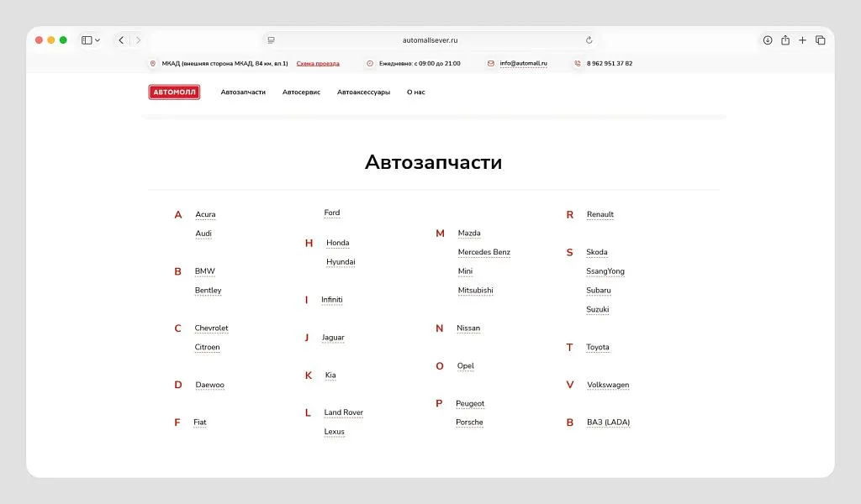Open the Автозапчасти menu item

tap(243, 92)
